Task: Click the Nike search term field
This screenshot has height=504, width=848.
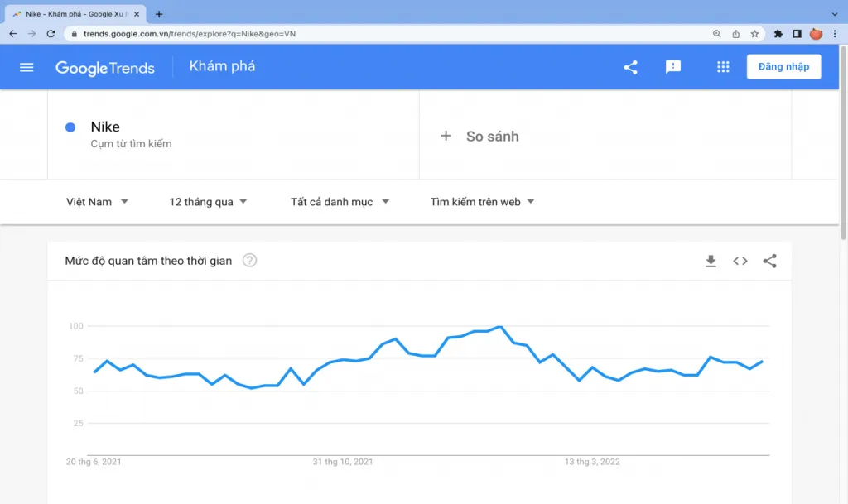Action: tap(233, 135)
